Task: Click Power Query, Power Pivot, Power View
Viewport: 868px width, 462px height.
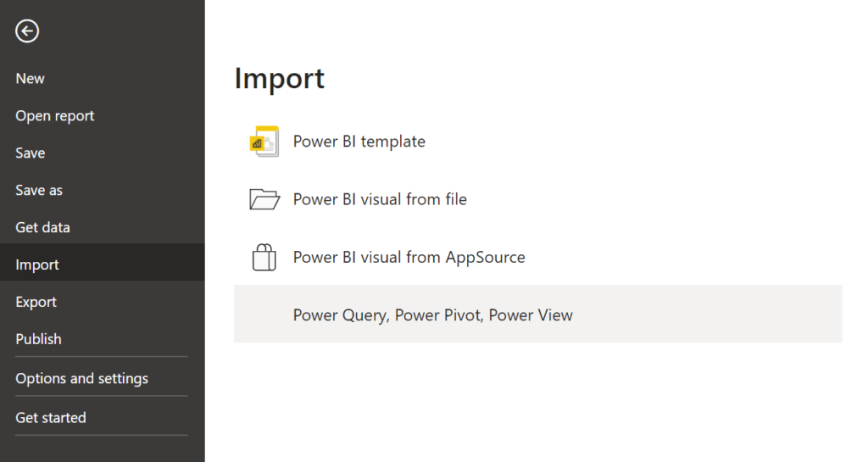Action: 433,315
